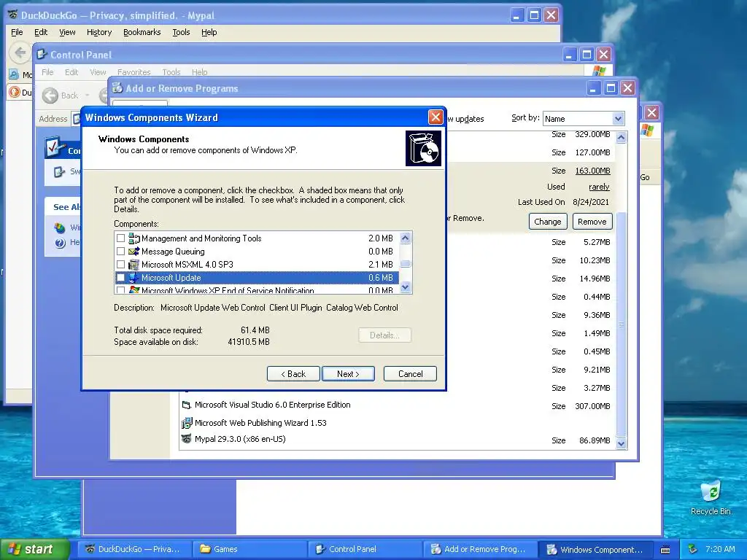
Task: Select the Mypal 29.3.0 program entry
Action: pyautogui.click(x=240, y=439)
